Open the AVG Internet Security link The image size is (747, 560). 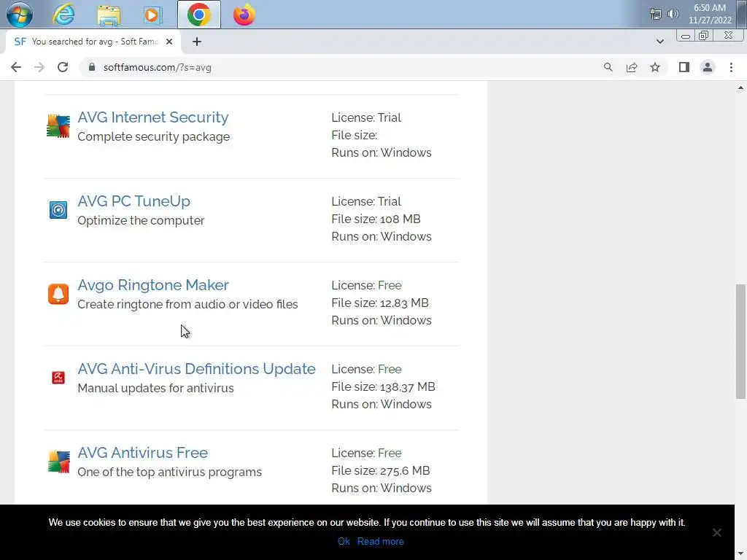tap(153, 117)
